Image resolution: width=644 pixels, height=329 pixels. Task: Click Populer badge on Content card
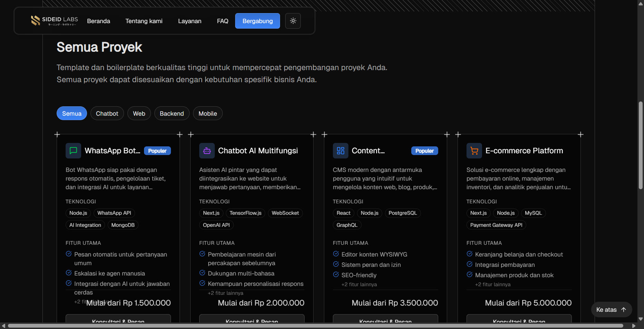[425, 151]
